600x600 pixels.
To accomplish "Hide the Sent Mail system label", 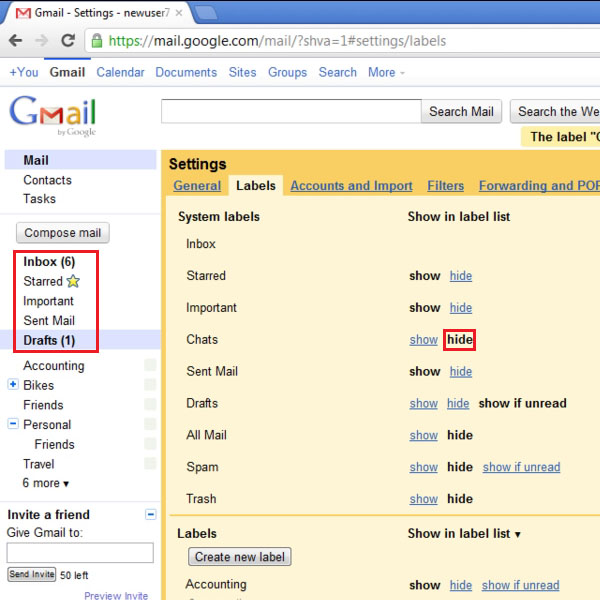I will pos(461,371).
